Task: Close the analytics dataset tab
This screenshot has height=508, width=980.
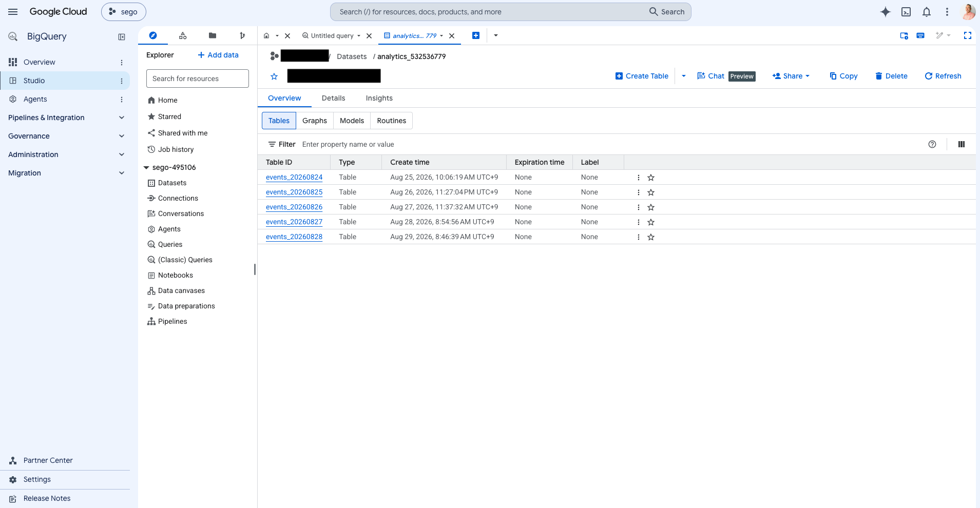Action: (452, 36)
